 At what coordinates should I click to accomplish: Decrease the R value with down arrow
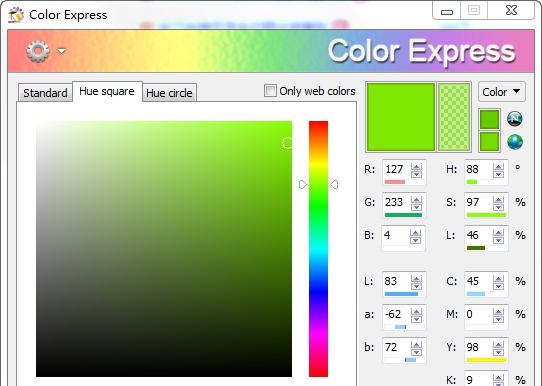(x=416, y=174)
